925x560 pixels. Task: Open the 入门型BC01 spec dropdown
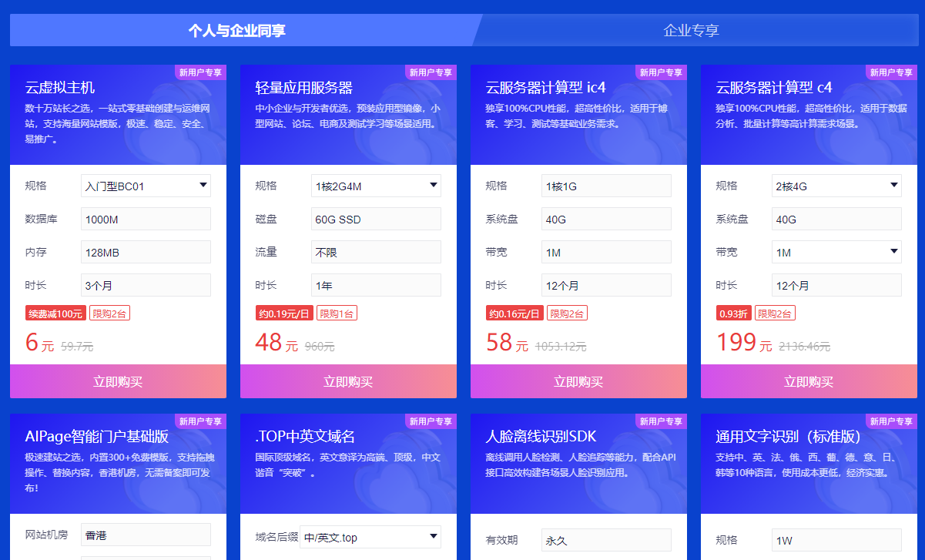point(146,186)
